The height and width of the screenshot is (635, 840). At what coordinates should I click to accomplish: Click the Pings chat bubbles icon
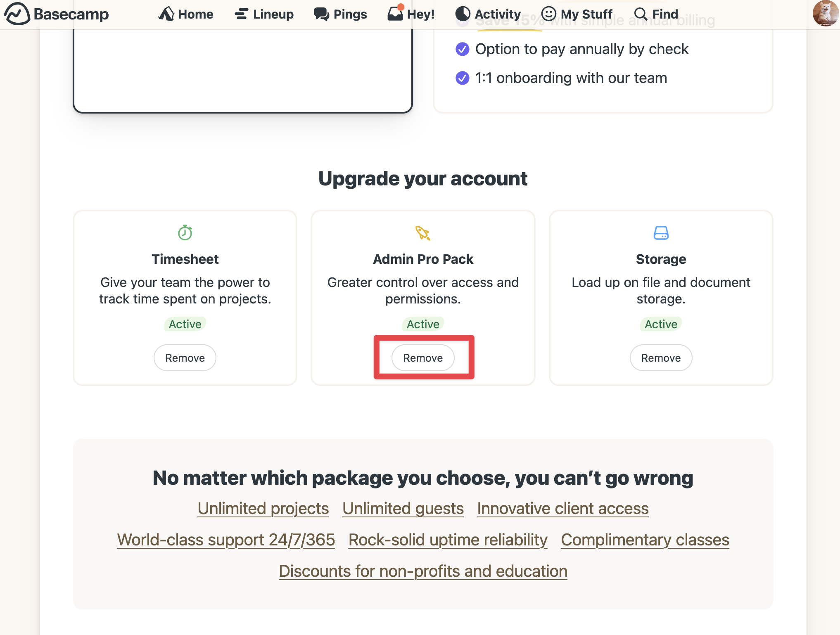point(321,14)
